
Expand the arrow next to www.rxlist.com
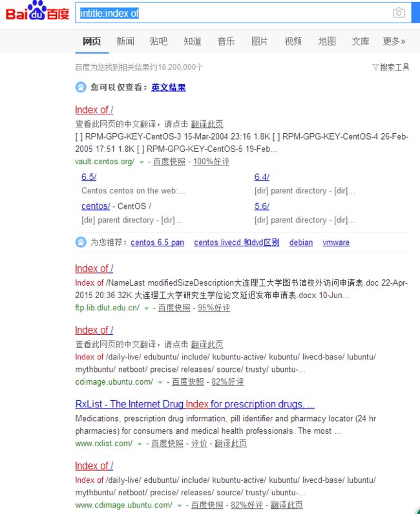(x=140, y=444)
